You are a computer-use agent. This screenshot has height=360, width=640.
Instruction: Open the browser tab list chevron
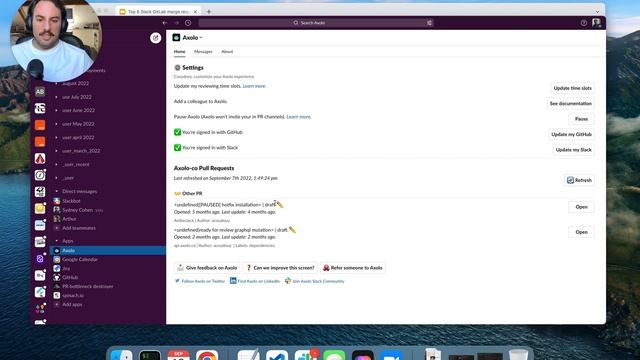[597, 11]
